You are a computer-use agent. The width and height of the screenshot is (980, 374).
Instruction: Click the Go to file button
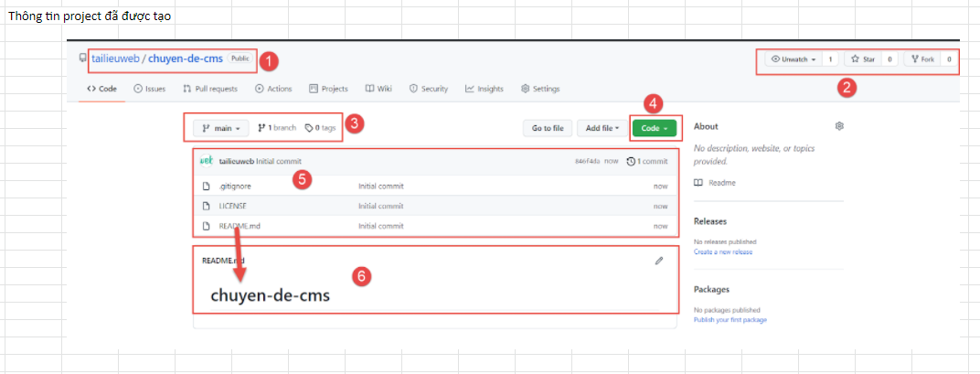548,128
